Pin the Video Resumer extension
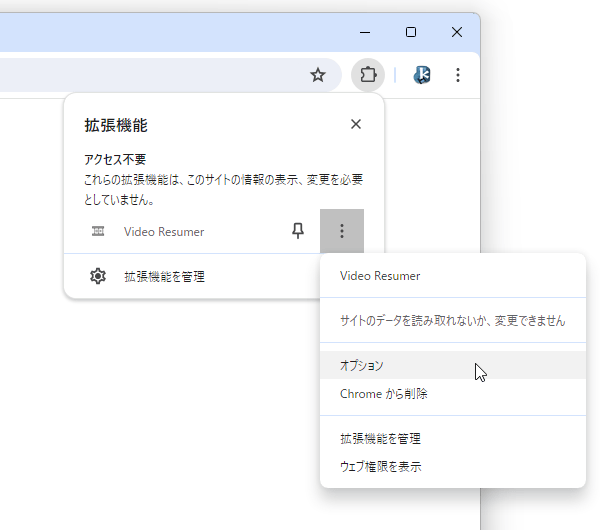Viewport: 600px width, 530px height. click(x=298, y=231)
